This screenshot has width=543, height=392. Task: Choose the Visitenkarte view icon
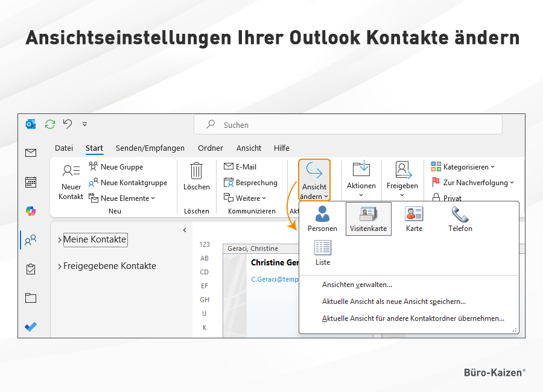368,215
